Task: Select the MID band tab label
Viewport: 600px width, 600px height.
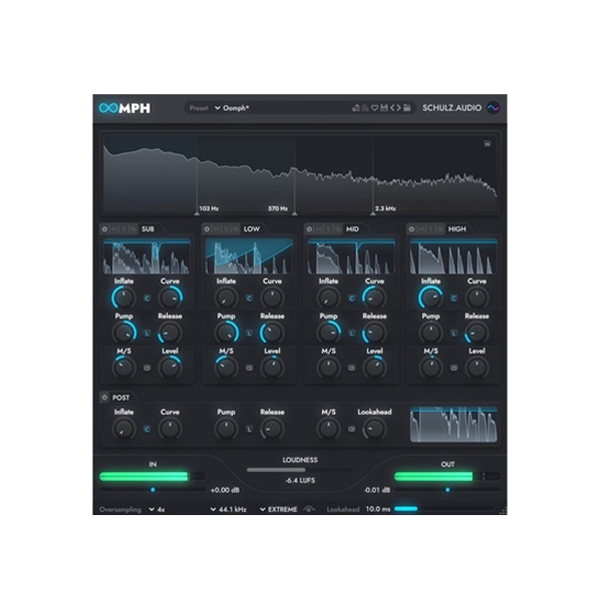Action: tap(352, 229)
